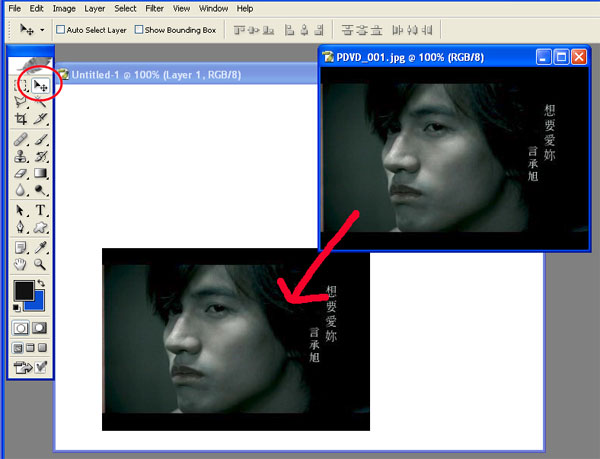Viewport: 600px width, 459px height.
Task: Open the File menu
Action: (15, 8)
